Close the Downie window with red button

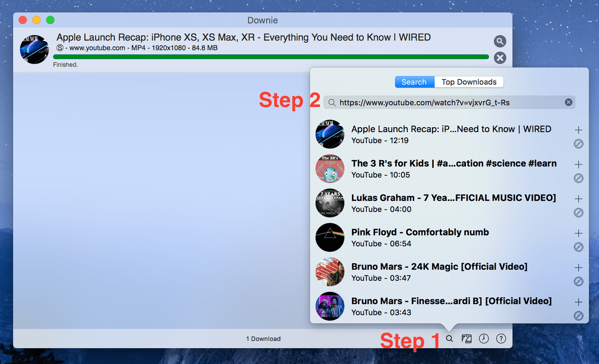22,20
